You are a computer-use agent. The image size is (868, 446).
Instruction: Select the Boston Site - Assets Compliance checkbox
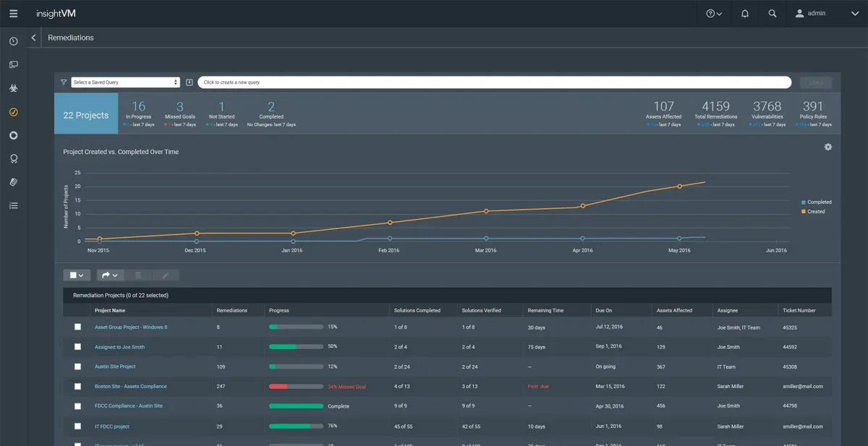click(78, 387)
